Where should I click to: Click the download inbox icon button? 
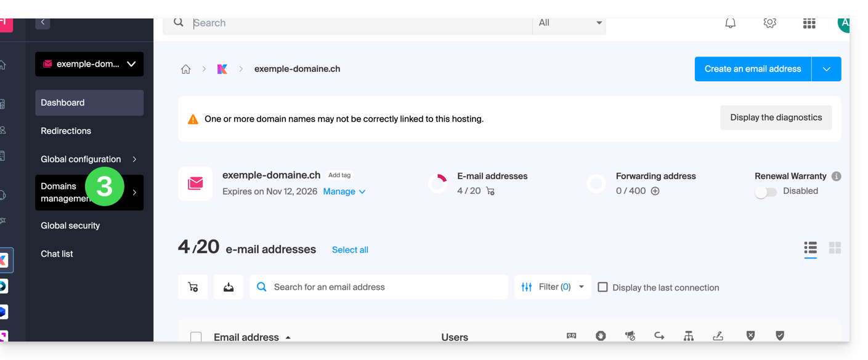point(229,287)
